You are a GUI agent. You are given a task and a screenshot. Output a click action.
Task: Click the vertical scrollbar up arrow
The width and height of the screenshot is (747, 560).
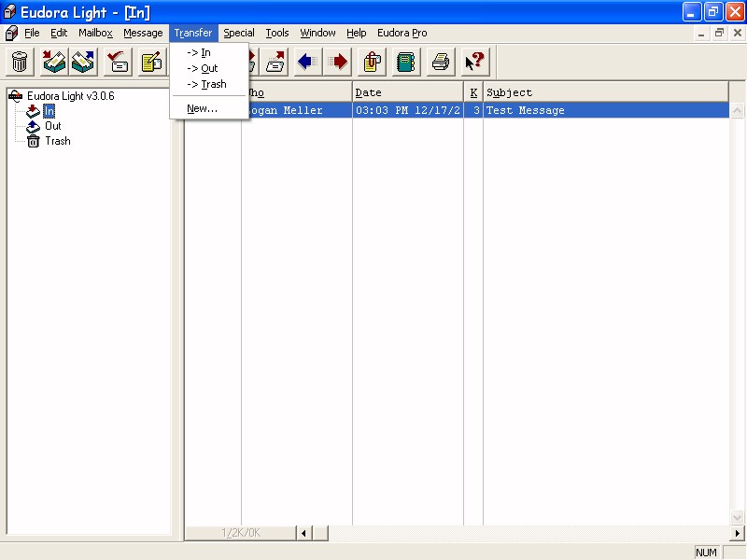[x=737, y=110]
